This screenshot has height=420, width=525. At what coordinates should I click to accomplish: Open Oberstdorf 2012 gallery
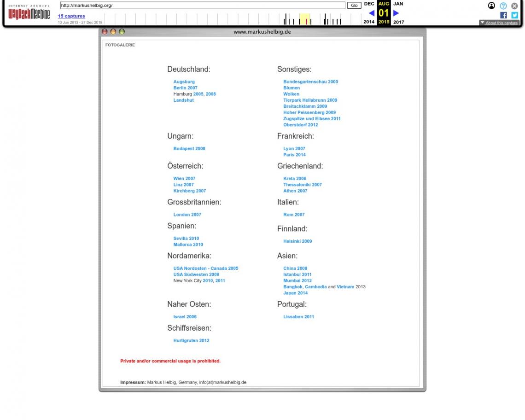tap(300, 125)
